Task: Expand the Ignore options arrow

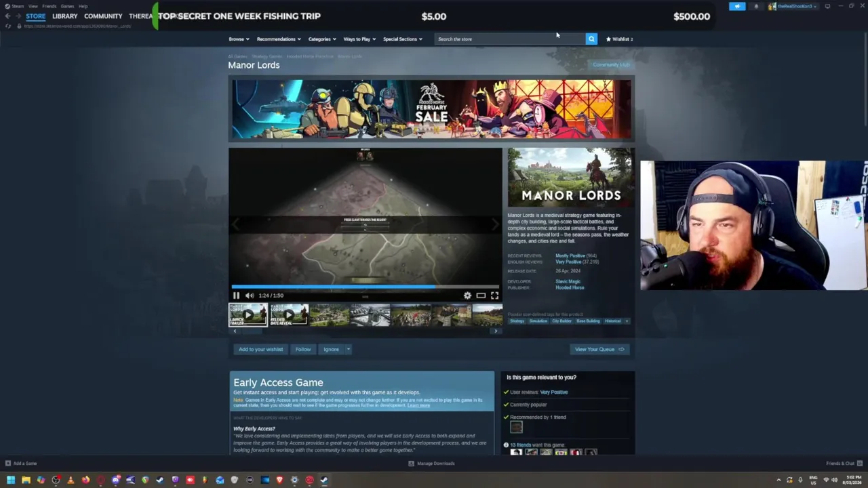Action: click(x=349, y=349)
